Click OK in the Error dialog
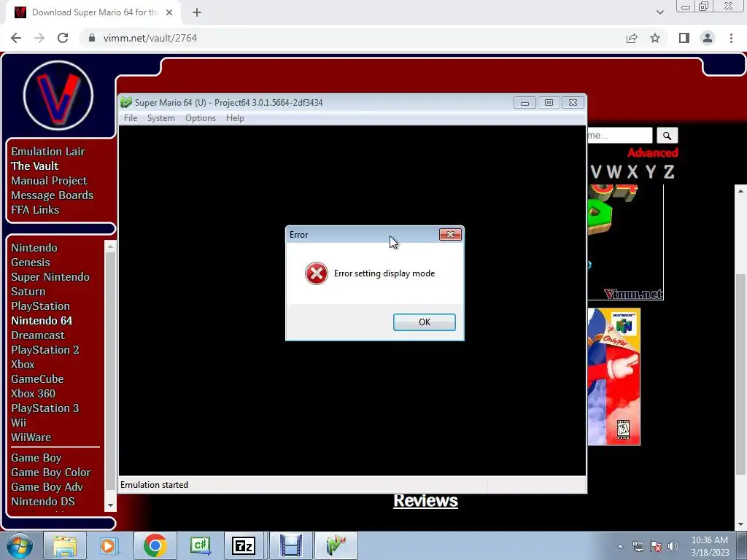Screen dimensions: 747x560 424,322
